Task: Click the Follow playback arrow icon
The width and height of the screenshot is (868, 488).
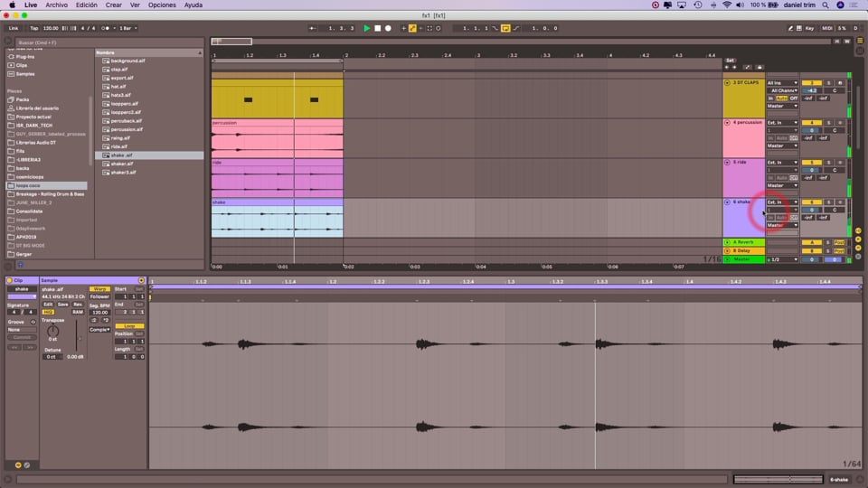Action: point(313,28)
